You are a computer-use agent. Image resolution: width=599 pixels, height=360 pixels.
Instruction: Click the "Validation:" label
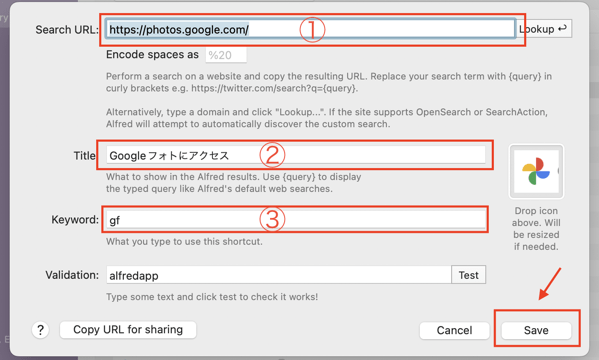[x=72, y=275]
